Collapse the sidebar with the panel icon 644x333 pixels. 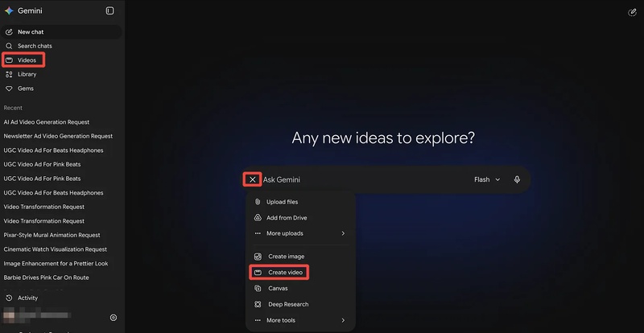click(x=109, y=11)
